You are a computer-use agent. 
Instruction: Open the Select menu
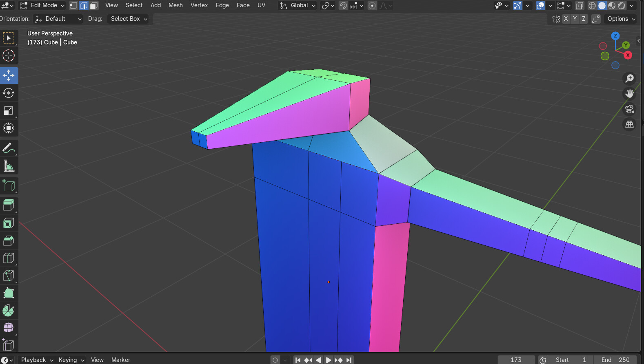pyautogui.click(x=134, y=5)
